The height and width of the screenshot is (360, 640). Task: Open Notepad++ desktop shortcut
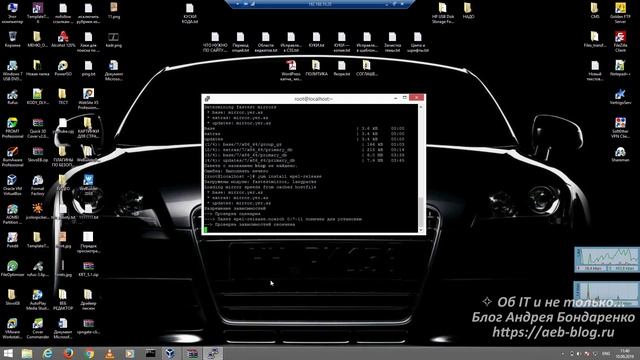tap(620, 68)
